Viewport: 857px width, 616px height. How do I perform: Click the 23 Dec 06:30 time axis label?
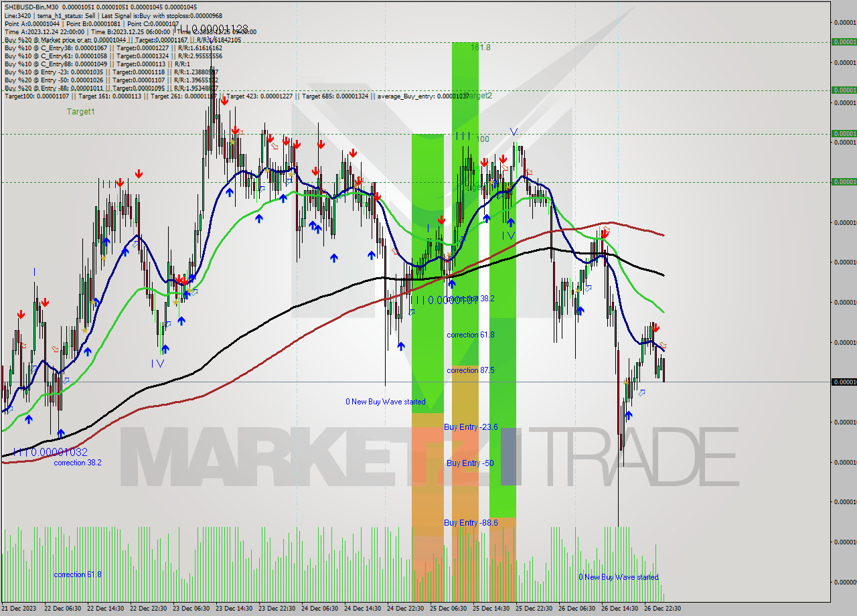click(x=191, y=609)
